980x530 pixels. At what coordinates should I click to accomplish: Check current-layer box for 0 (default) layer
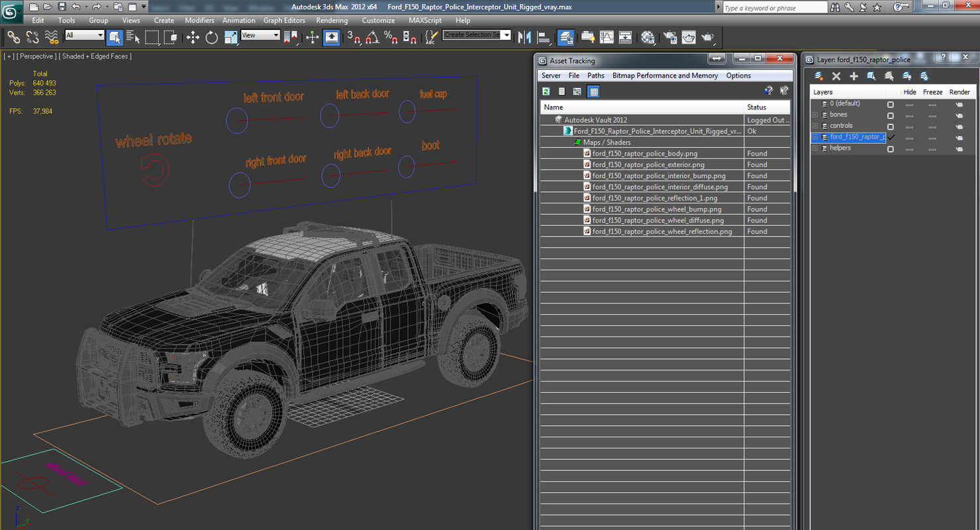[x=891, y=104]
